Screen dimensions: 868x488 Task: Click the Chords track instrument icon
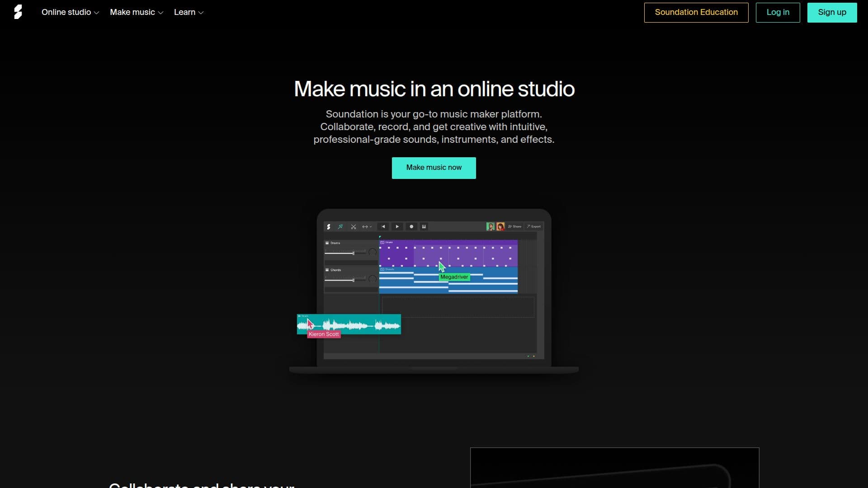[x=327, y=270]
